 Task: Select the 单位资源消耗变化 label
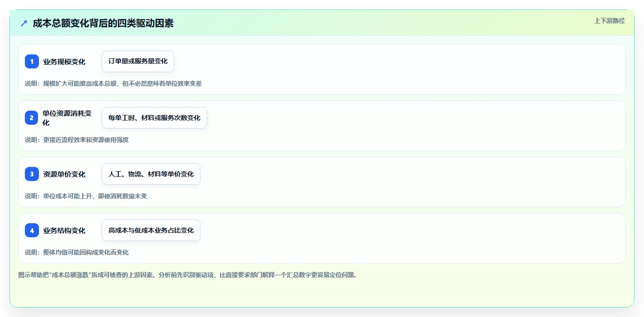[67, 118]
